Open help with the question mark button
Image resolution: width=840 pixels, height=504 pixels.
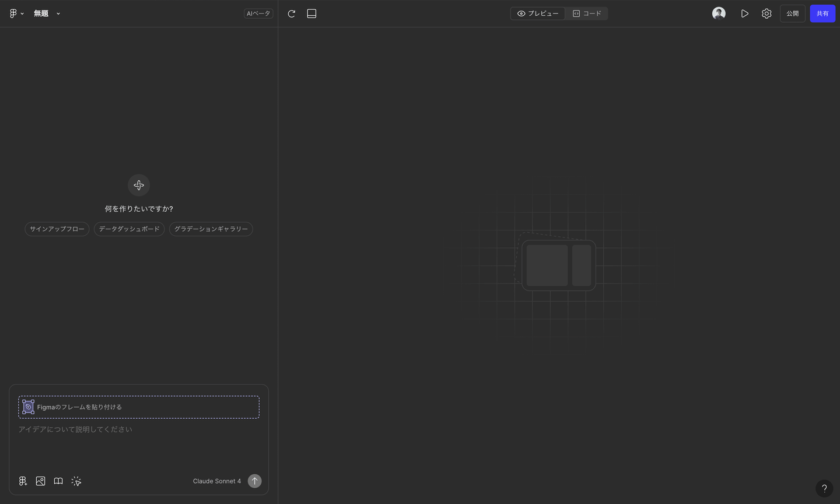pyautogui.click(x=824, y=488)
